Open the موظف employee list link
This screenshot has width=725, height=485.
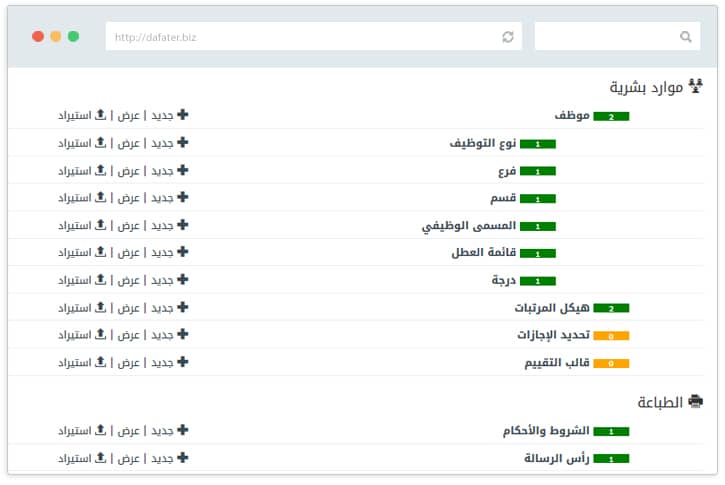[572, 116]
